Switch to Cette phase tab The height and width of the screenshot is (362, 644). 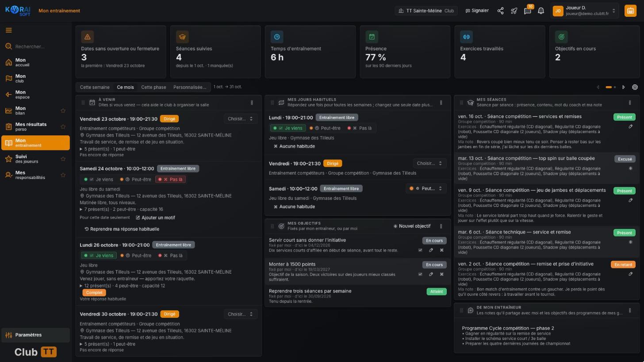pyautogui.click(x=153, y=87)
